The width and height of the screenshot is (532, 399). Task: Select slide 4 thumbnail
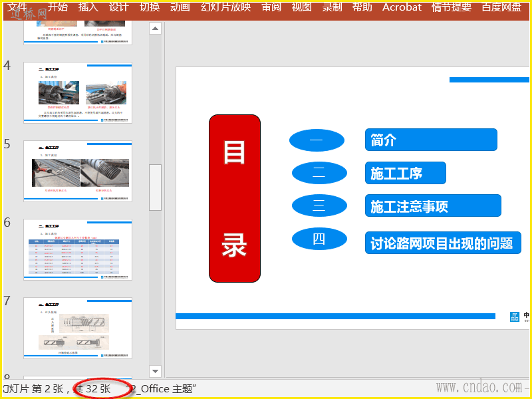[78, 92]
